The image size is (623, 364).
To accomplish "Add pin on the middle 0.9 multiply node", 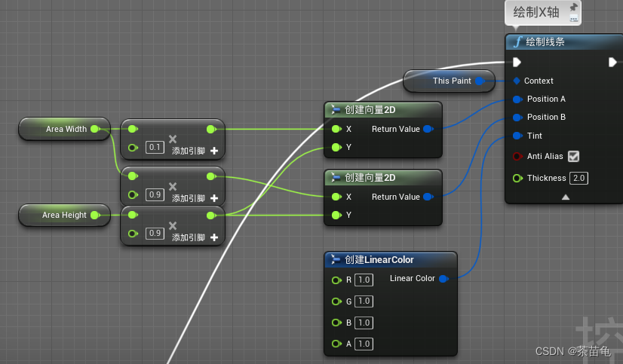I will (x=214, y=198).
